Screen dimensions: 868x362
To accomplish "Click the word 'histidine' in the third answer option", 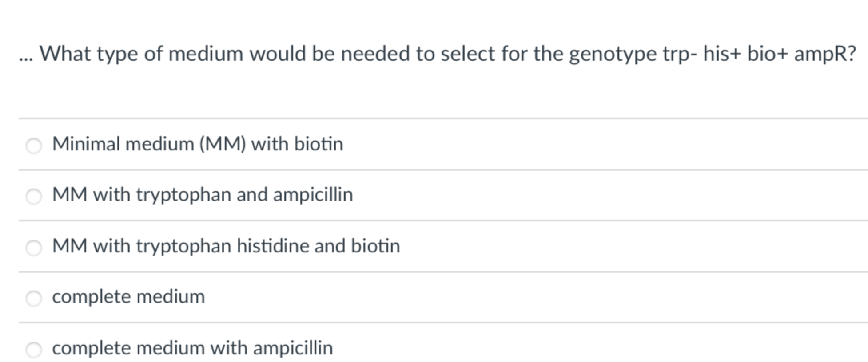I will click(x=272, y=246).
